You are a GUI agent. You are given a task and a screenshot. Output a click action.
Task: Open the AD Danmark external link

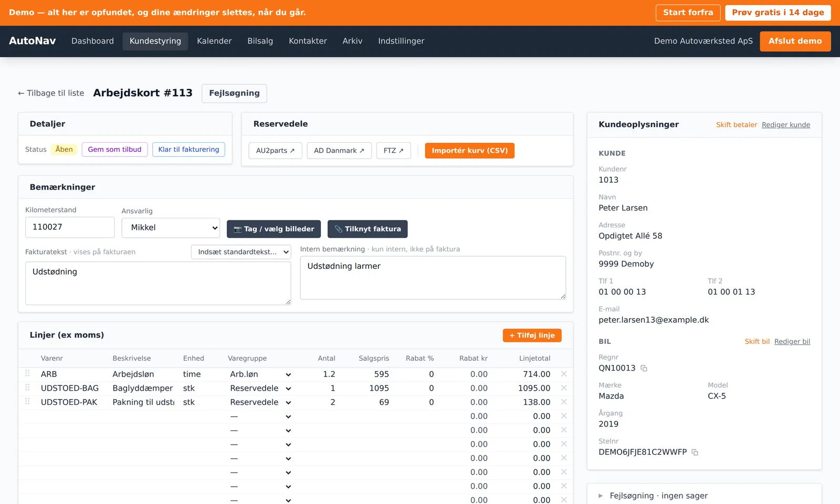[x=339, y=151]
